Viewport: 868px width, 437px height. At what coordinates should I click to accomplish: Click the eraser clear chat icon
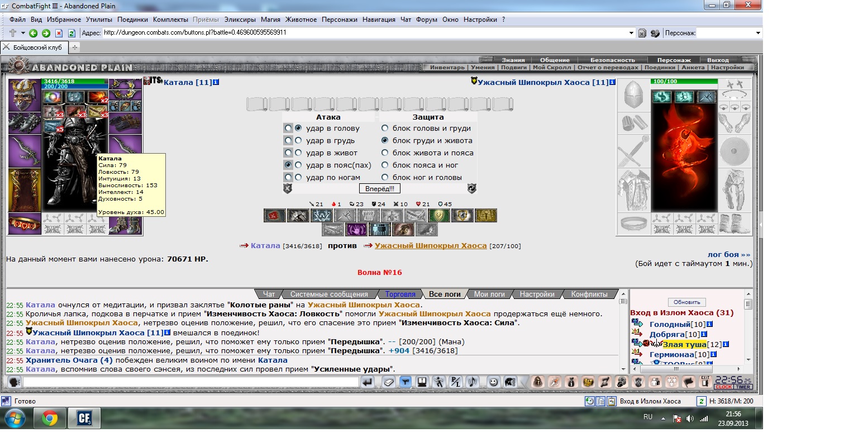click(389, 382)
